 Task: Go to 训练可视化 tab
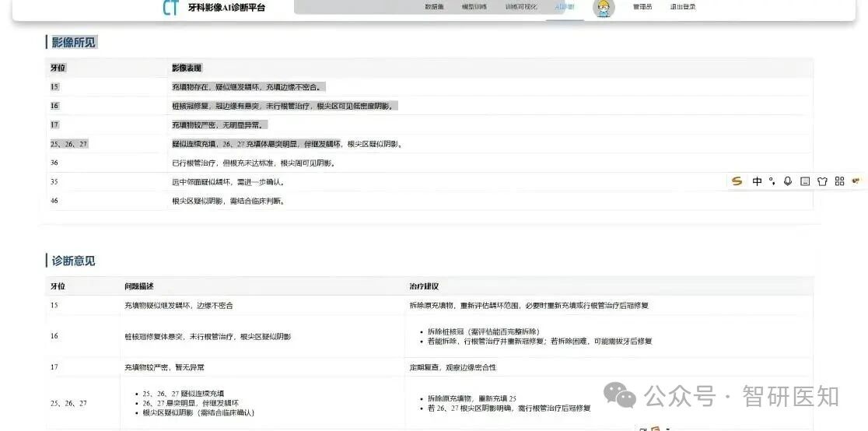tap(520, 7)
